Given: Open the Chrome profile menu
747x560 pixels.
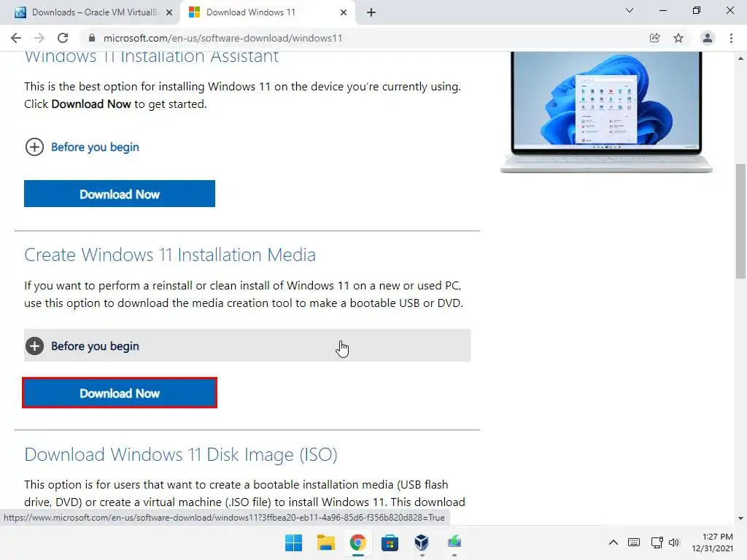Looking at the screenshot, I should [x=708, y=38].
